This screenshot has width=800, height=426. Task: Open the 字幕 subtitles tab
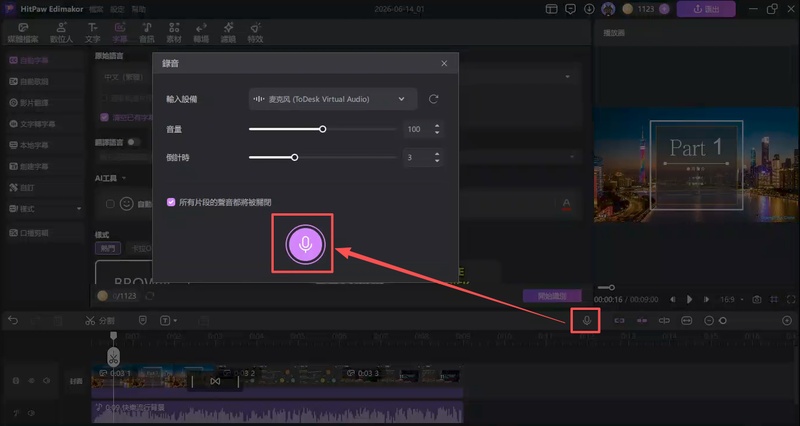click(120, 33)
